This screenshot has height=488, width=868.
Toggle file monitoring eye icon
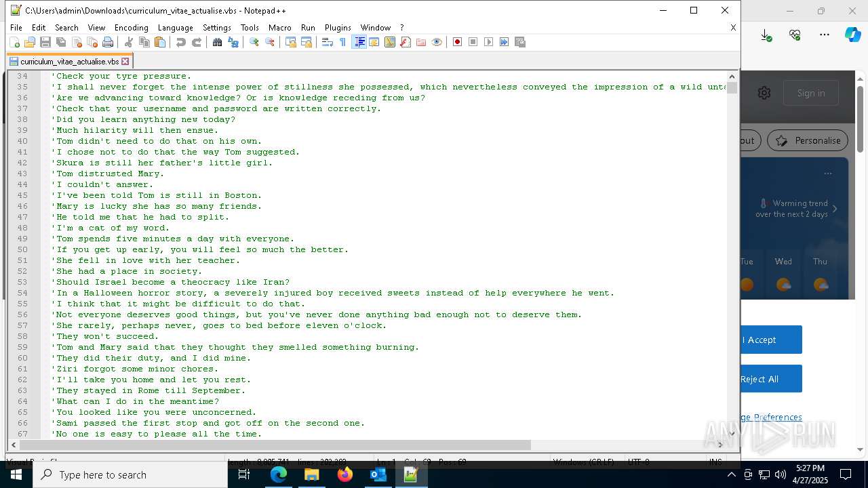[437, 42]
